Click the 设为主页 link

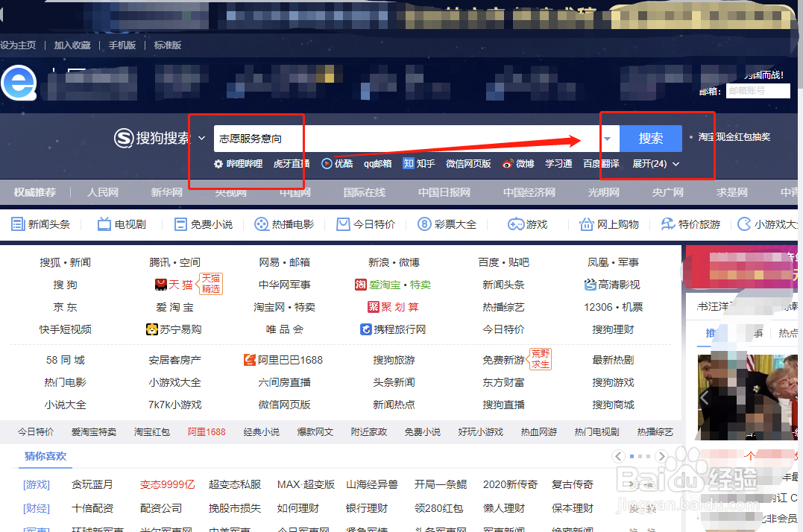pos(18,45)
